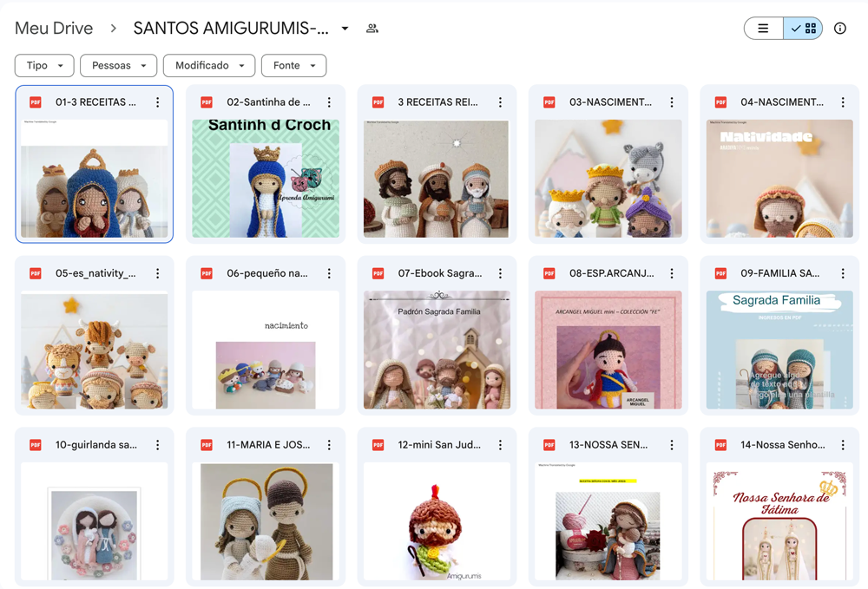This screenshot has height=589, width=868.
Task: Open more options for 09-FAMILIA SA file
Action: pyautogui.click(x=843, y=273)
